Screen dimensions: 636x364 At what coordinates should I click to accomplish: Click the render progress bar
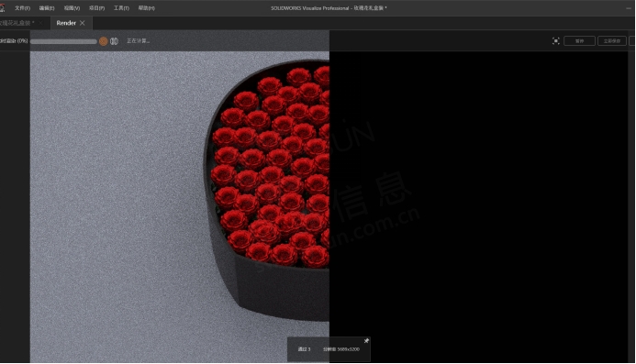pyautogui.click(x=63, y=41)
